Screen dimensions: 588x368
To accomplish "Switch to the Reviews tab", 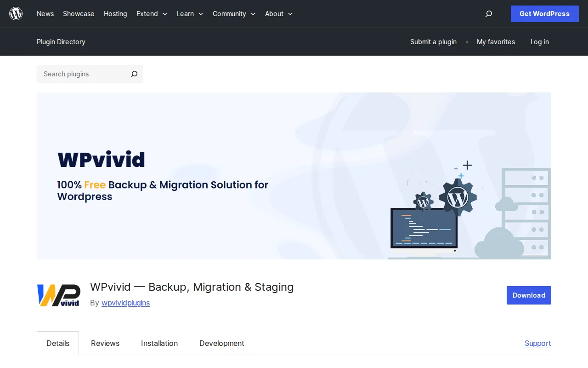I will coord(105,343).
